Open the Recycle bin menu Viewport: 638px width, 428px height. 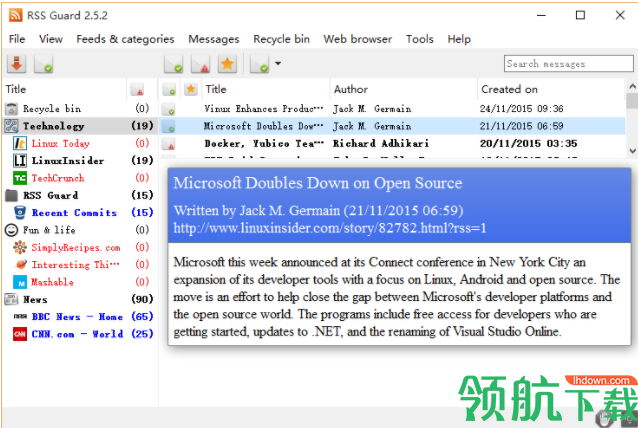(x=282, y=39)
